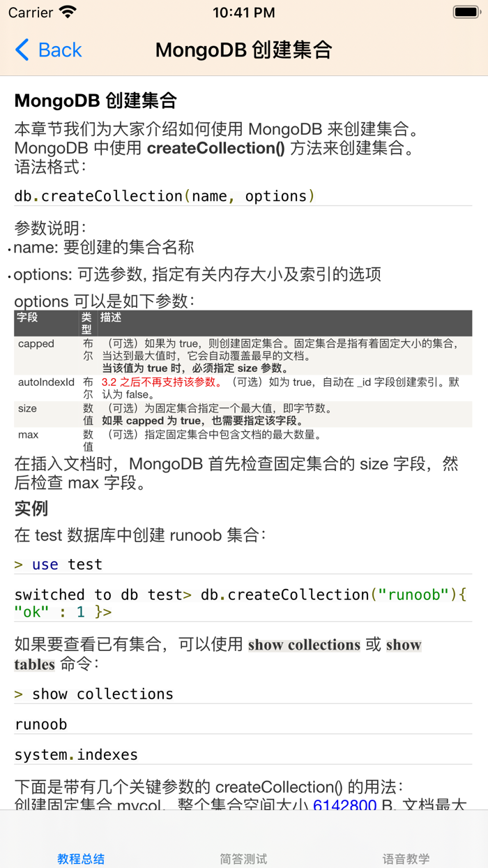Screen dimensions: 488x868
Task: Tap the Carrier label in the status bar
Action: (27, 13)
